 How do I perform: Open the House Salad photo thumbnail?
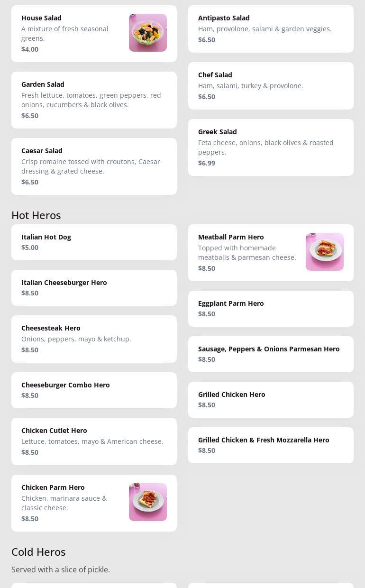point(147,33)
